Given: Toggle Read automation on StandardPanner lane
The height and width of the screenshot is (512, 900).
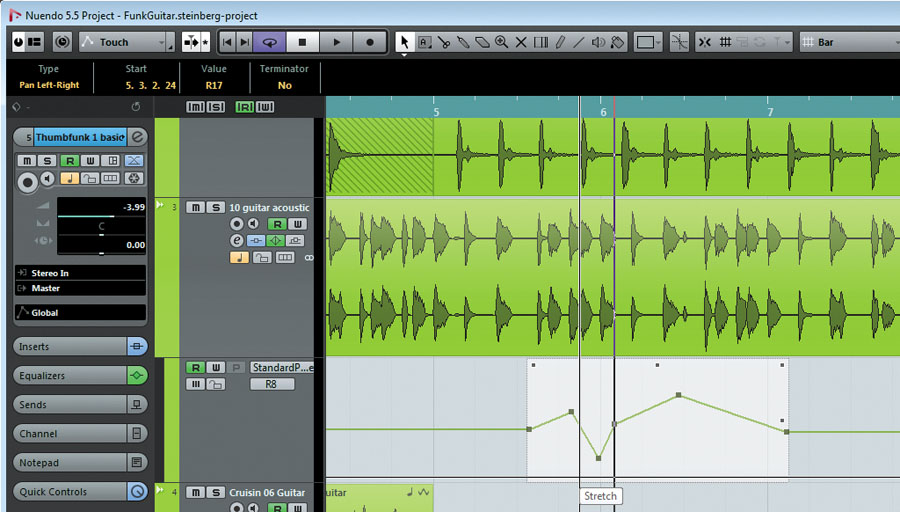Looking at the screenshot, I should coord(195,368).
